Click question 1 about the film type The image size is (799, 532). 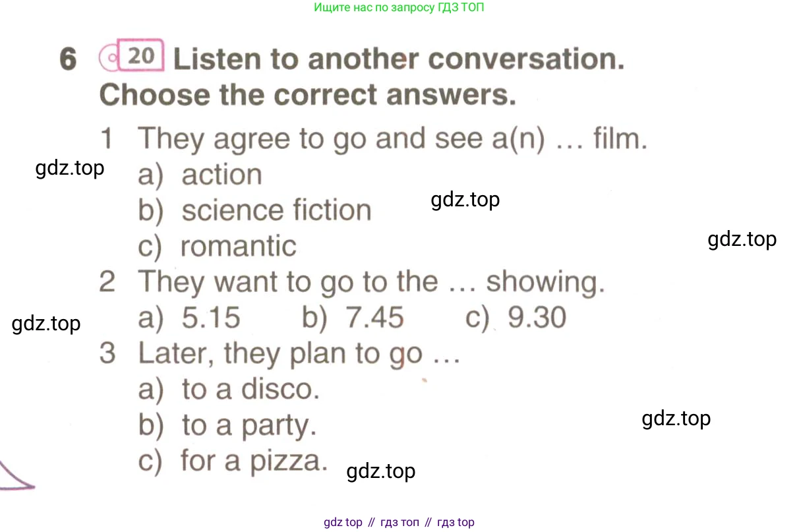pos(374,139)
